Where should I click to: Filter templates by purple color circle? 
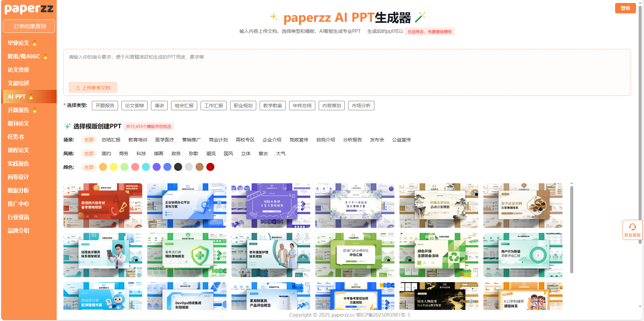point(157,167)
